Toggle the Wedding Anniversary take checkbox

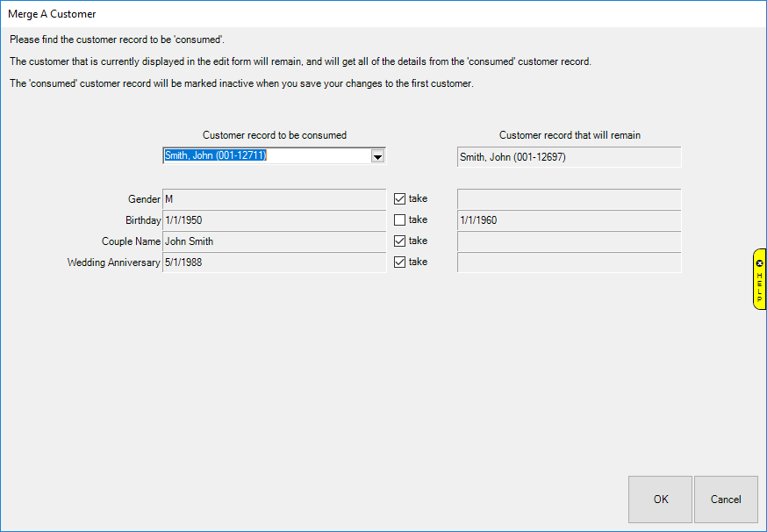pos(400,262)
